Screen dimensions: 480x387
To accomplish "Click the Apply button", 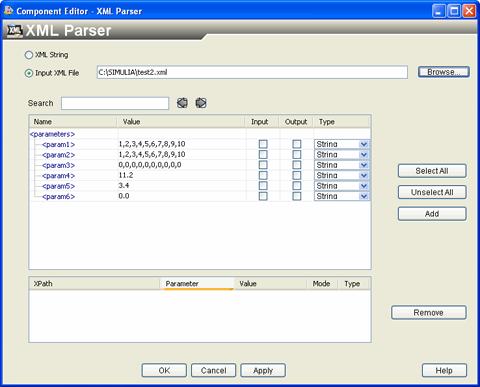I will pos(263,370).
